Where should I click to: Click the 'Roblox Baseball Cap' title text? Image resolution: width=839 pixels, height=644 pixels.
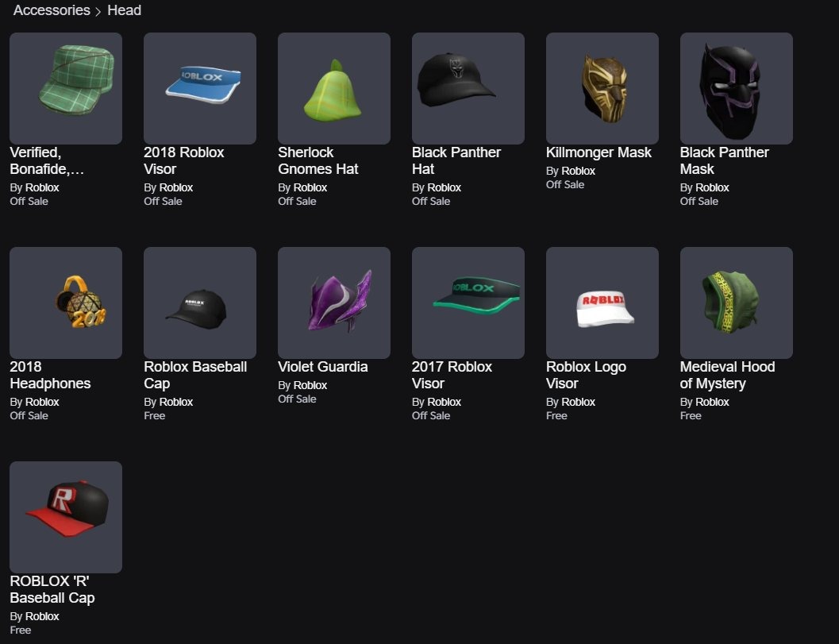tap(195, 375)
